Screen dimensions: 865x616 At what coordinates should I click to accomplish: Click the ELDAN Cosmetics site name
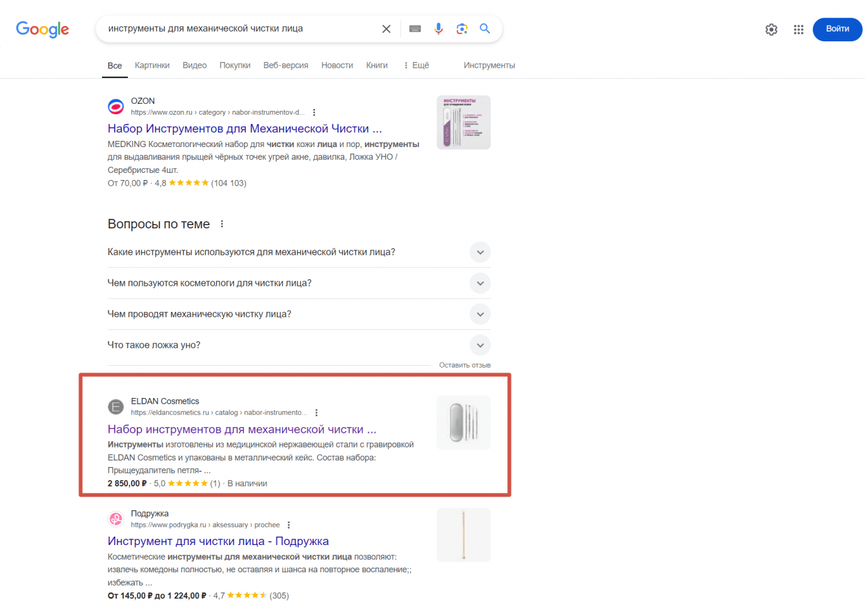165,401
